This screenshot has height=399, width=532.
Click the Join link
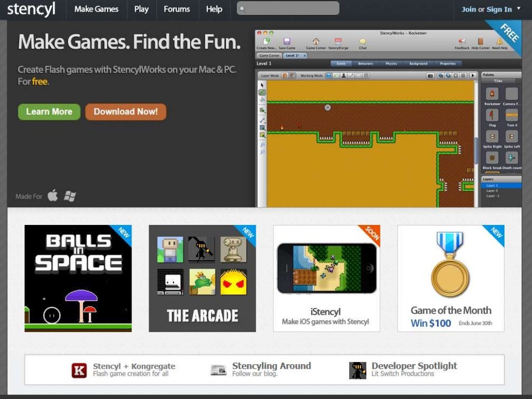469,9
